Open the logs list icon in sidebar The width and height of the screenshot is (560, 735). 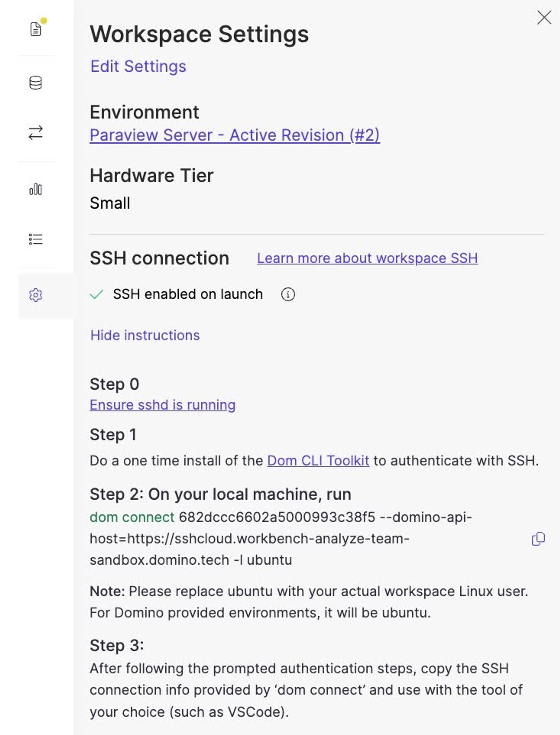tap(35, 239)
